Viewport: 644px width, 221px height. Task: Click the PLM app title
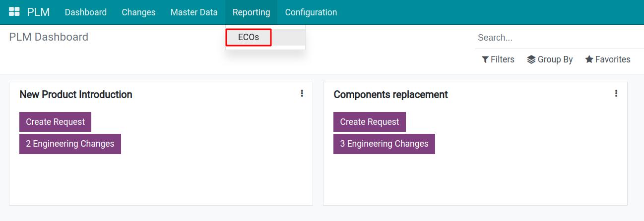pyautogui.click(x=38, y=12)
